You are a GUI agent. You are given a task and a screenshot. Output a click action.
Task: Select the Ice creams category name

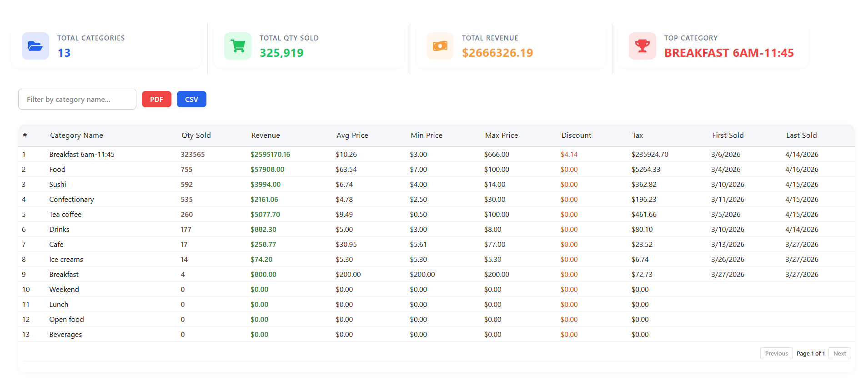(x=66, y=259)
